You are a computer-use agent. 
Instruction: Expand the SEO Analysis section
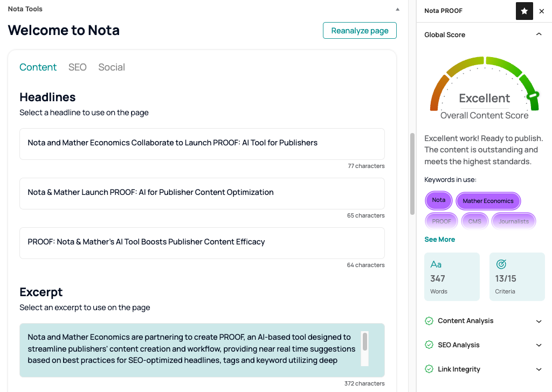click(539, 345)
